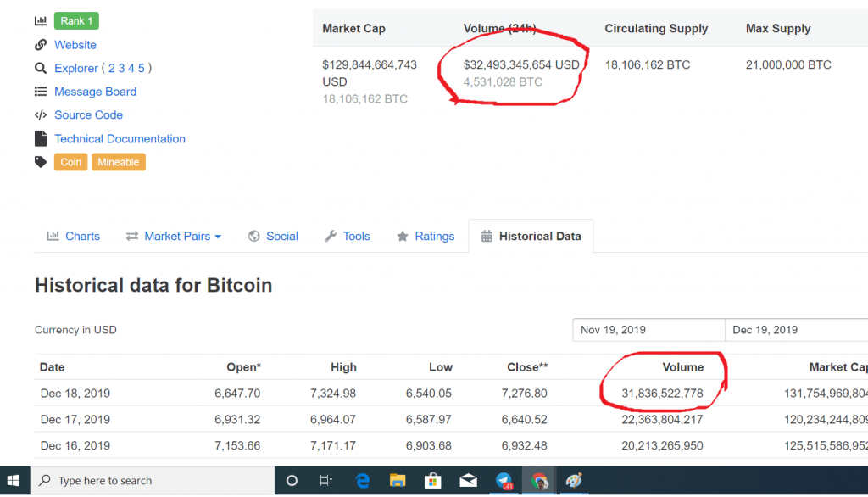The height and width of the screenshot is (497, 868).
Task: Open Telegram from the taskbar
Action: pyautogui.click(x=504, y=481)
